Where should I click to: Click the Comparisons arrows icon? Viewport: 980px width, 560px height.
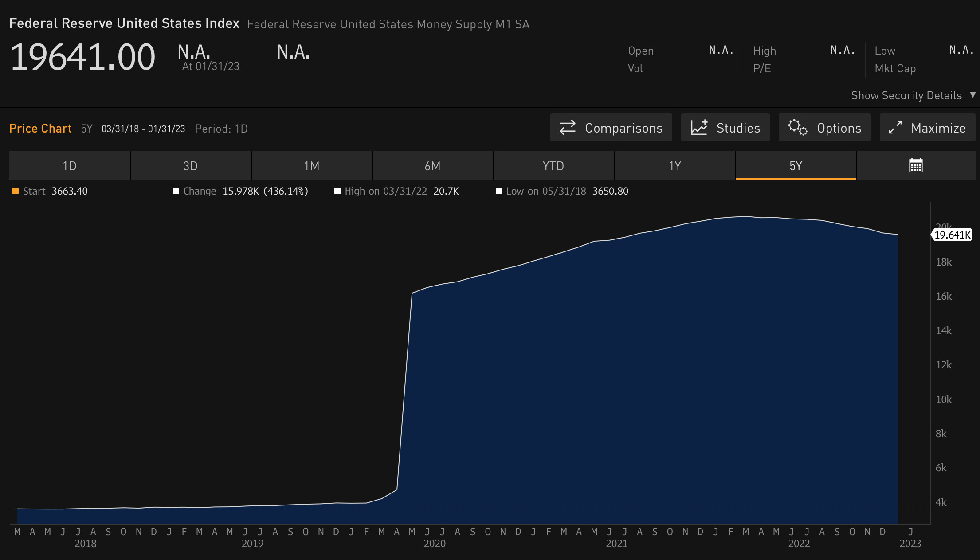pos(567,128)
